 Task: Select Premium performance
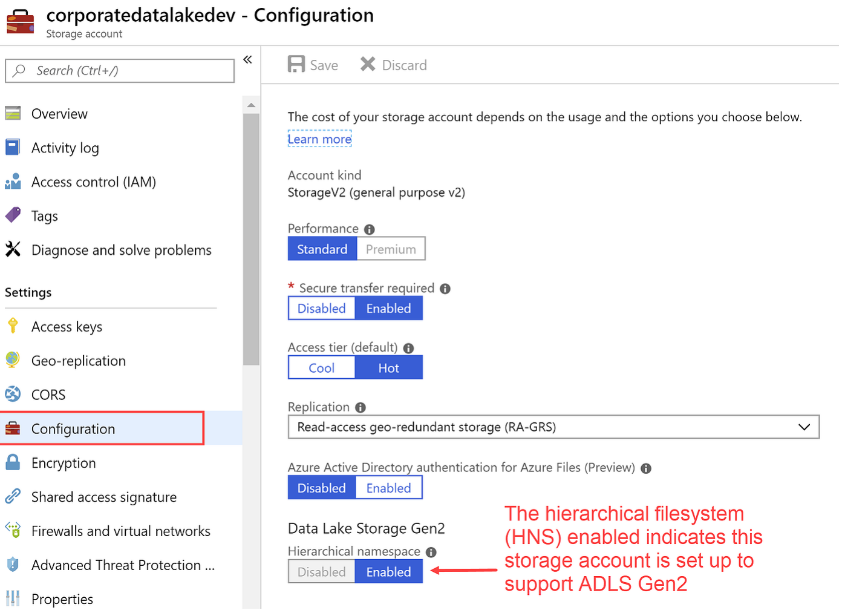click(x=391, y=249)
